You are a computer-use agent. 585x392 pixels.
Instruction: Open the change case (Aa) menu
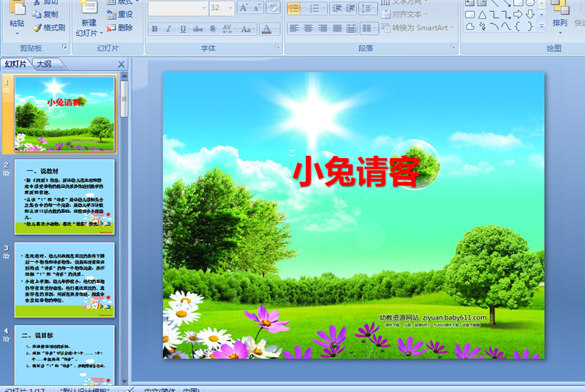(x=247, y=29)
